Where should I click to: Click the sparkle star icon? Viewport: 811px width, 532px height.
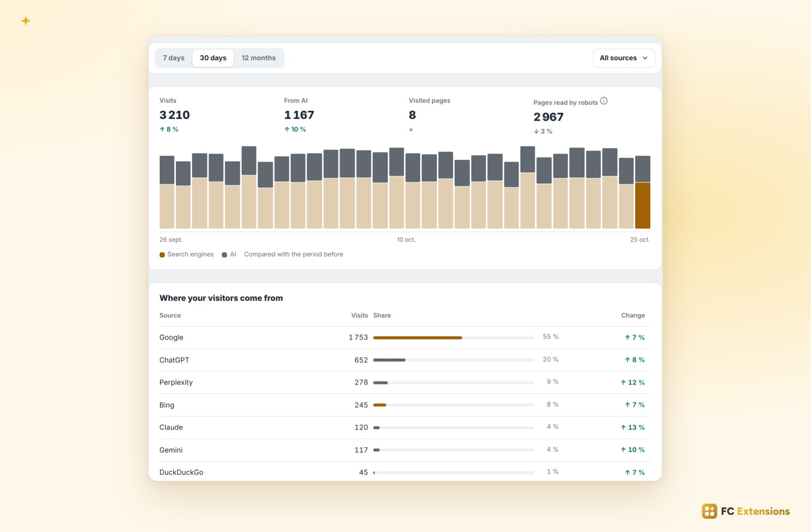pyautogui.click(x=26, y=21)
